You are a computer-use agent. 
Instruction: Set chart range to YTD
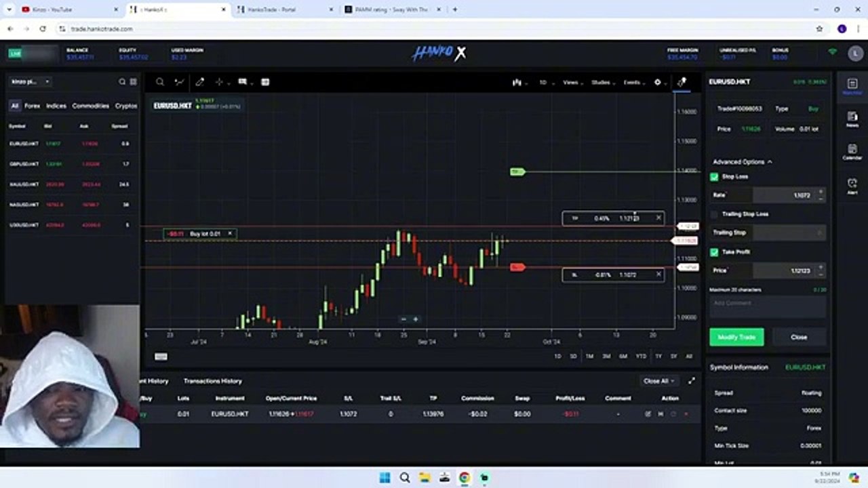(641, 356)
